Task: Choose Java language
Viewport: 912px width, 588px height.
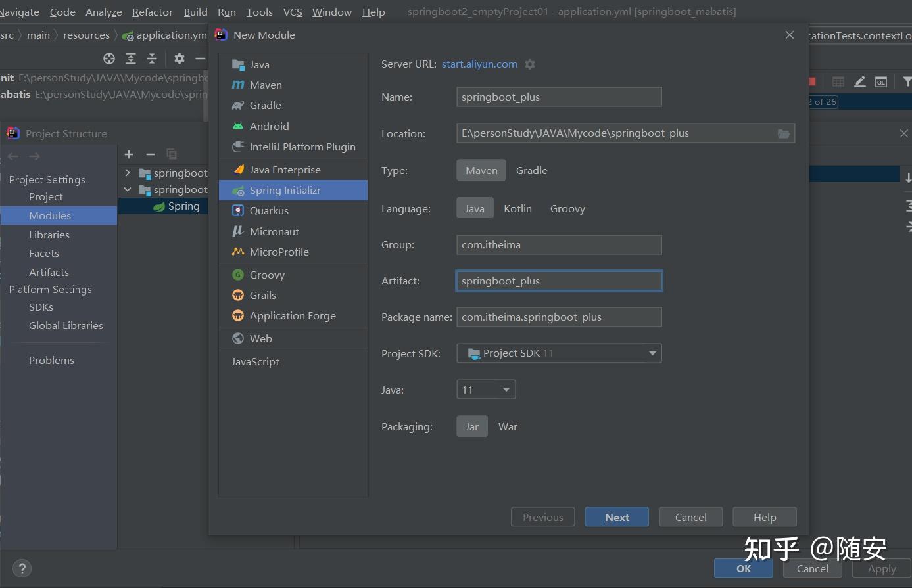Action: pyautogui.click(x=474, y=208)
